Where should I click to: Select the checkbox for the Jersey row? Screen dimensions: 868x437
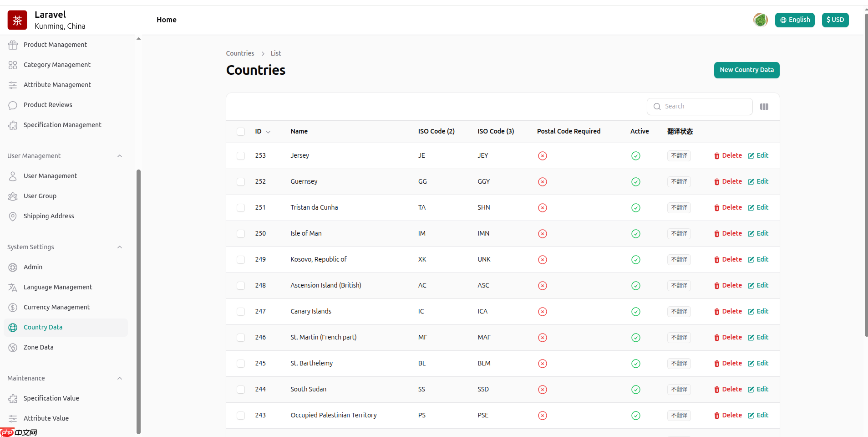(241, 156)
